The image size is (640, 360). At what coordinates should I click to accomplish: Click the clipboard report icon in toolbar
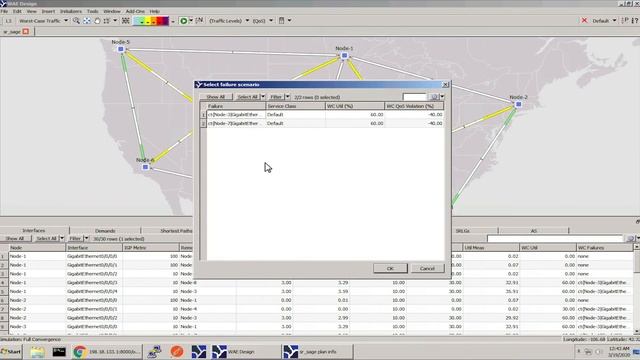pyautogui.click(x=281, y=20)
